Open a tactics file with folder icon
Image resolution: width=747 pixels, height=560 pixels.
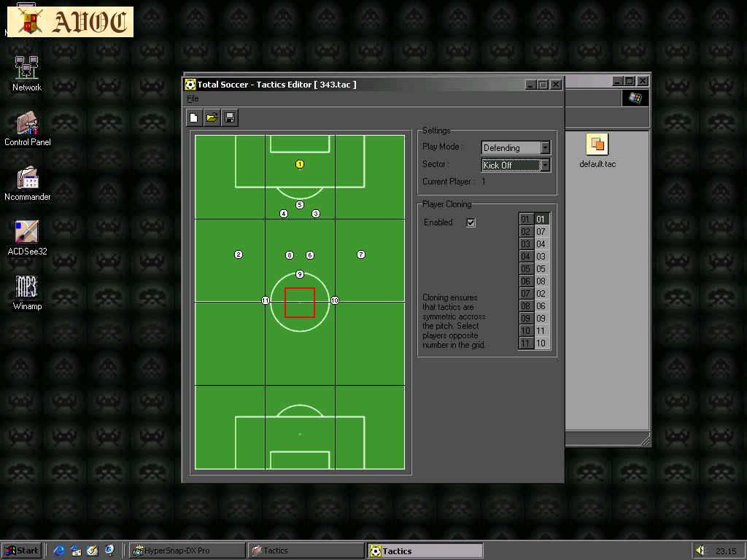tap(212, 117)
